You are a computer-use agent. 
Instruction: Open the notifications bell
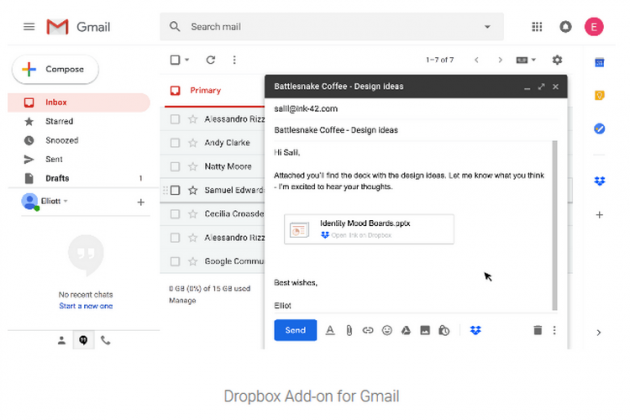(565, 27)
